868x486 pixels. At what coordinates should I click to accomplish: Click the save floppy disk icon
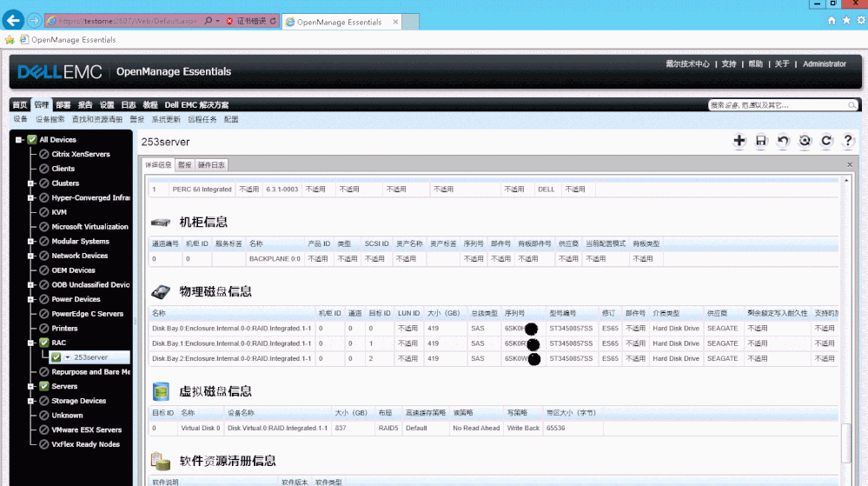(761, 141)
